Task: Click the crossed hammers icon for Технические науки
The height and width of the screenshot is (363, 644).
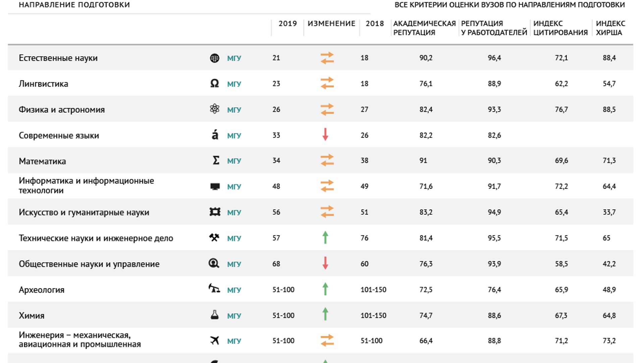Action: 214,237
